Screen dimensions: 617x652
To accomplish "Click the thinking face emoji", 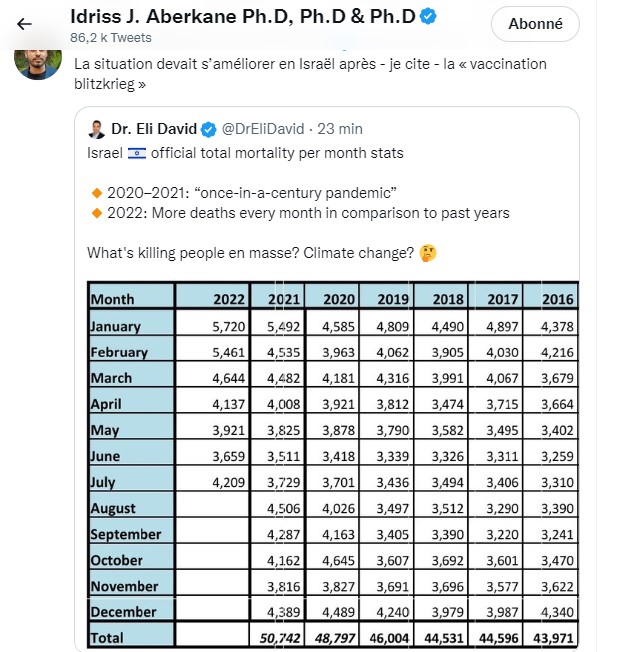I will pyautogui.click(x=427, y=252).
